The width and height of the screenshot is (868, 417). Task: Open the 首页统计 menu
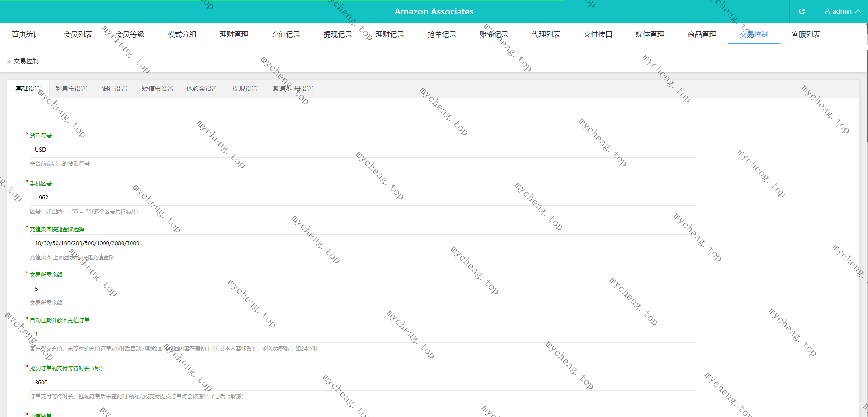[26, 34]
